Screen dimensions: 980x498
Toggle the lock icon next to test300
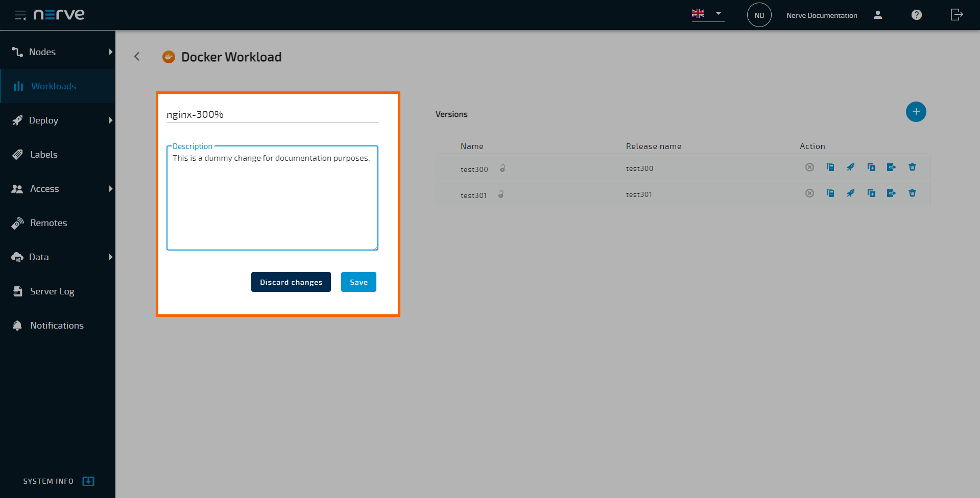tap(503, 168)
